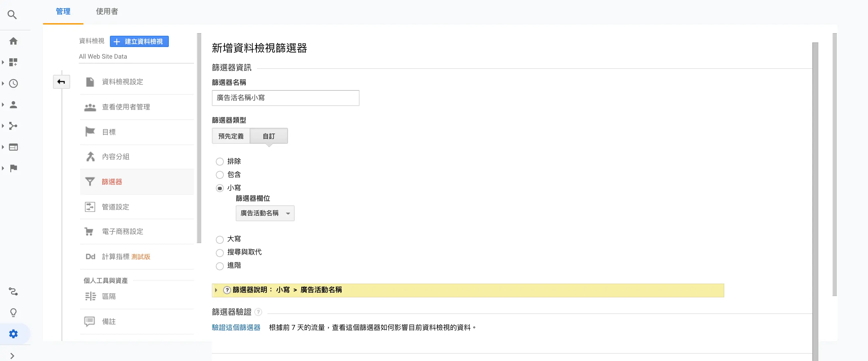Open the Behavior window icon
This screenshot has width=868, height=361.
[x=14, y=147]
